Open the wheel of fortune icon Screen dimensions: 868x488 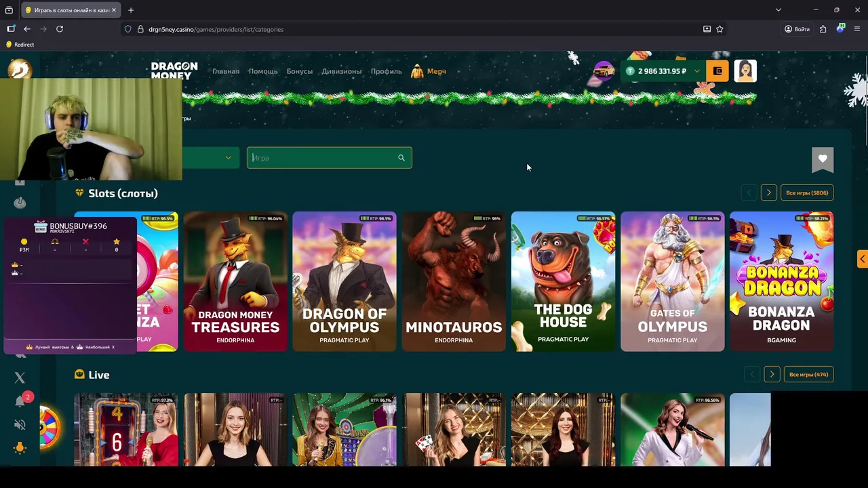tap(50, 427)
